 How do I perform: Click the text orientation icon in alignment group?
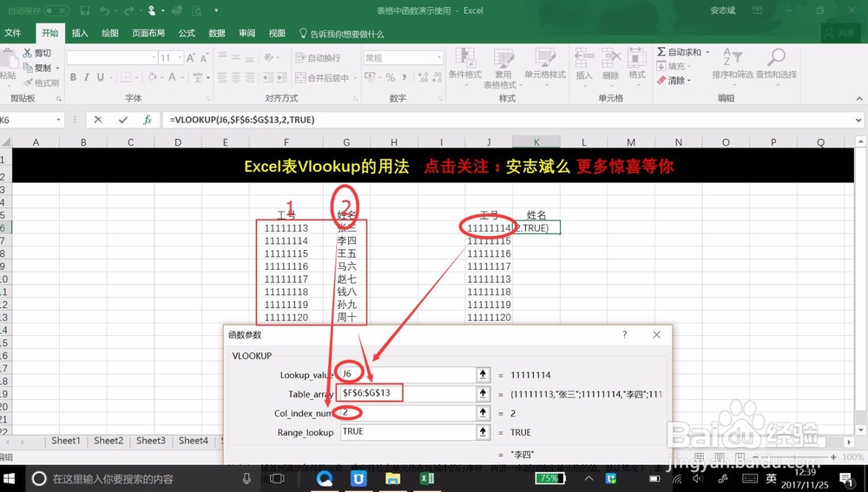click(268, 57)
